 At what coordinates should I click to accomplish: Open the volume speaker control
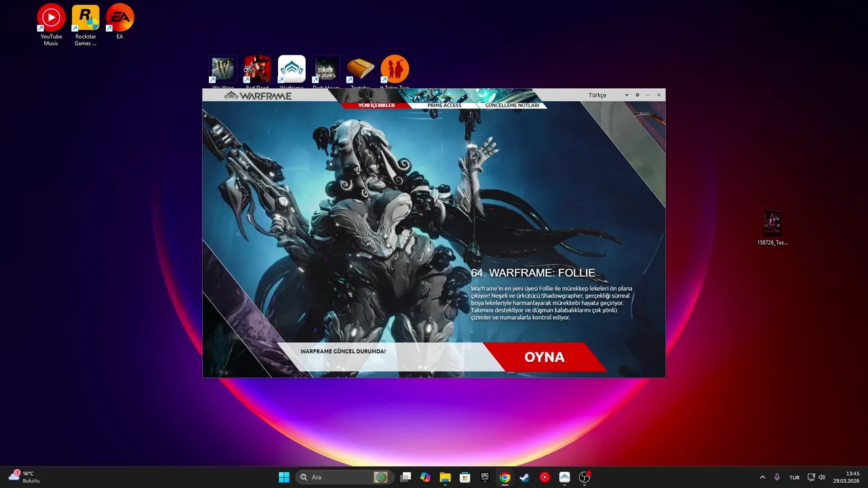822,477
